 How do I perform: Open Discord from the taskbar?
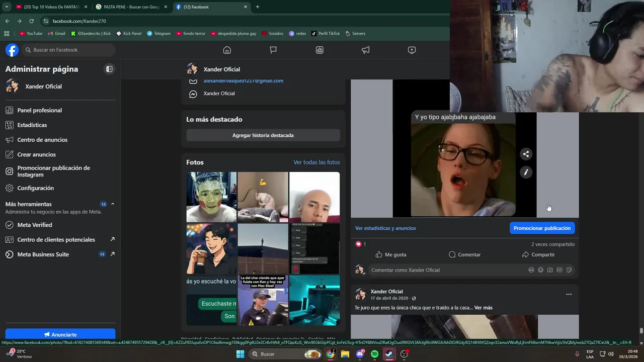[360, 354]
